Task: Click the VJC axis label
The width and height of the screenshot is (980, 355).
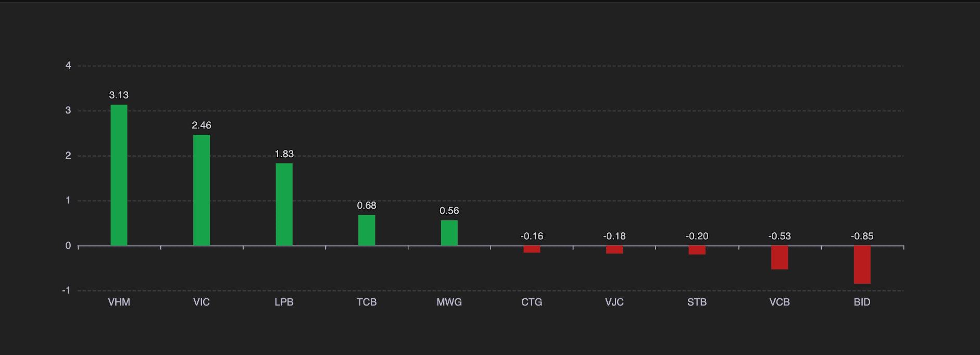Action: 614,302
